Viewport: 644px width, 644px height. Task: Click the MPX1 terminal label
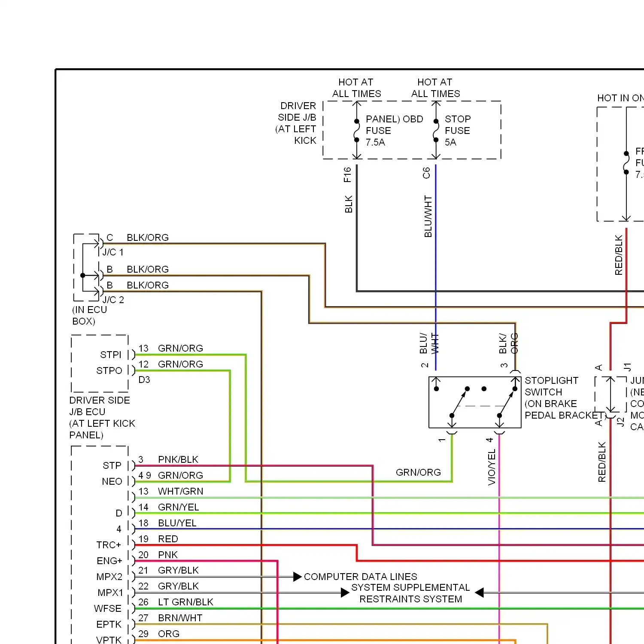[x=110, y=592]
